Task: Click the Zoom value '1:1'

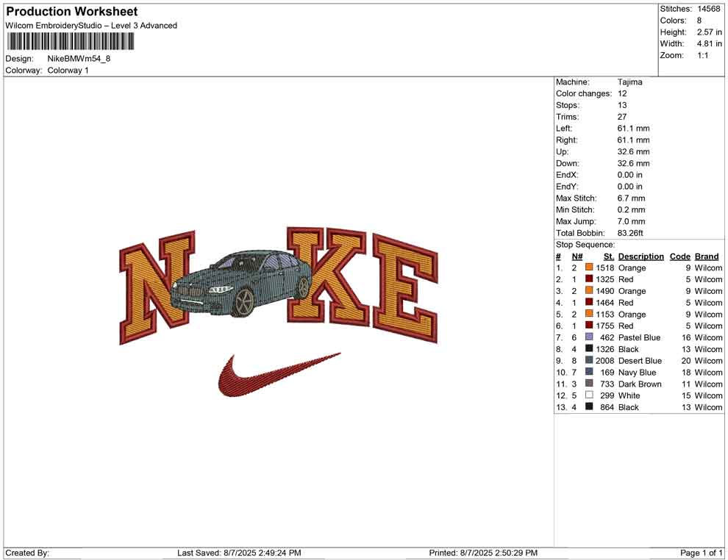Action: 702,55
